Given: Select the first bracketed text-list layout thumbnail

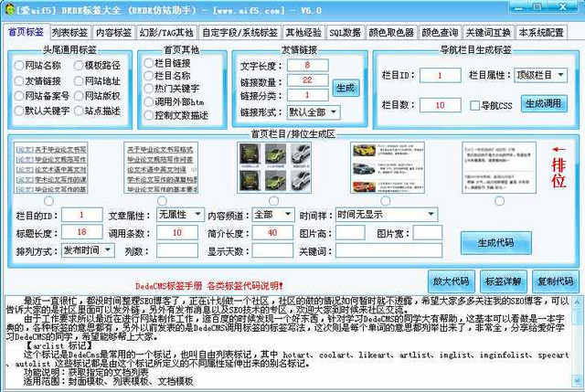Looking at the screenshot, I should coord(51,168).
